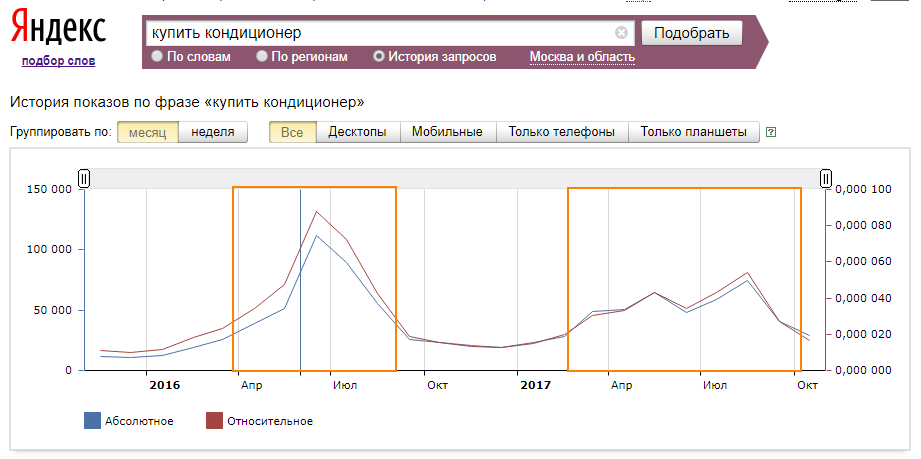The width and height of the screenshot is (921, 459).
Task: Click the '2017' axis label
Action: (536, 386)
